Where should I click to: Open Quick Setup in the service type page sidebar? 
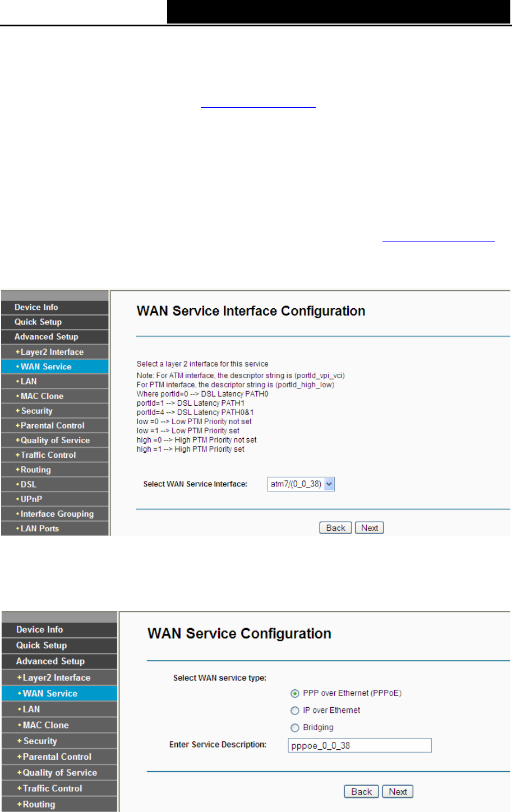pos(59,646)
